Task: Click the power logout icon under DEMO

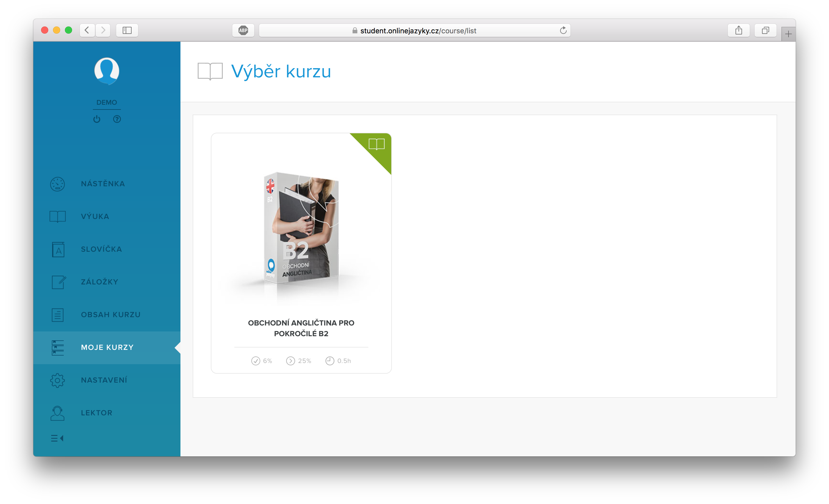Action: (x=97, y=119)
